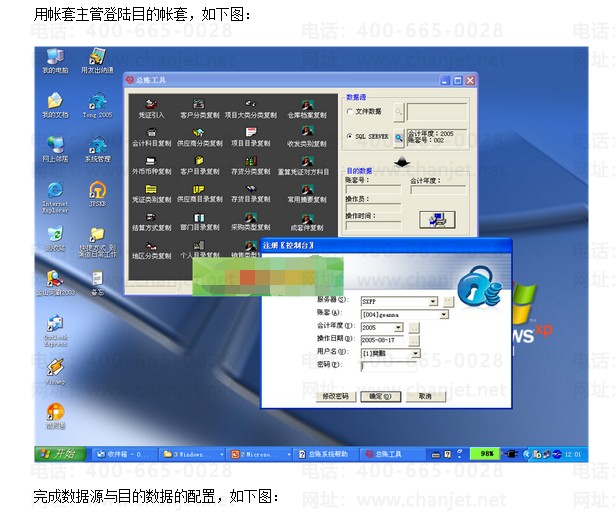Screen dimensions: 616x517
Task: Open Outlook Express desktop shortcut
Action: pos(55,331)
